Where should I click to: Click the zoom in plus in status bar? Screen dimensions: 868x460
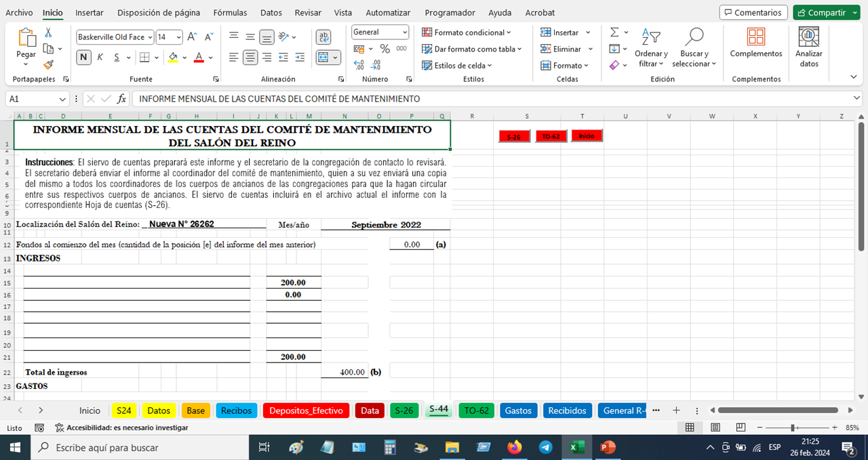834,427
